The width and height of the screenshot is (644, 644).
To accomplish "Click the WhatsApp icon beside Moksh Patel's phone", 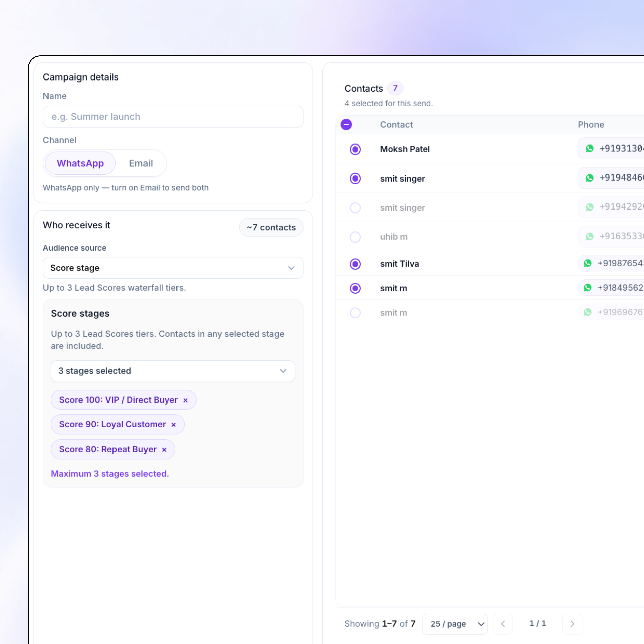I will [x=590, y=148].
